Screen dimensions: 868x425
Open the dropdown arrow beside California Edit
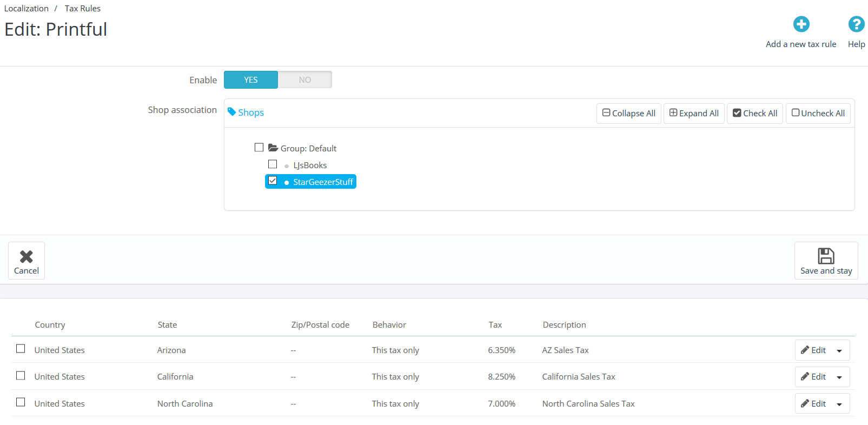(x=839, y=377)
